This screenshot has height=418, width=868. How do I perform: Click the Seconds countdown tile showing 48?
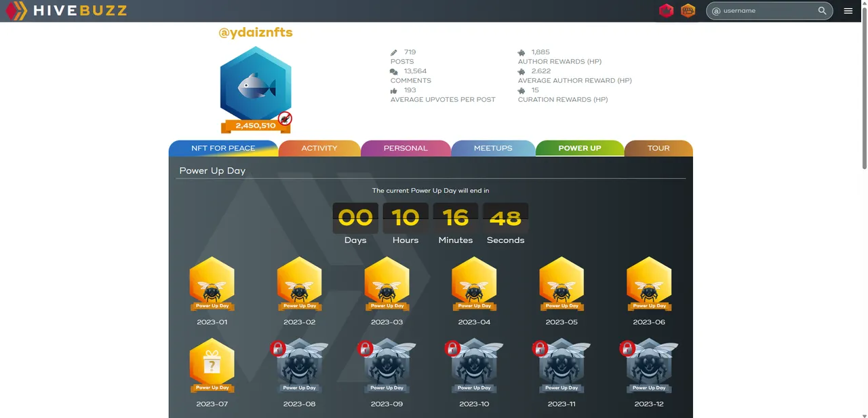pos(506,218)
